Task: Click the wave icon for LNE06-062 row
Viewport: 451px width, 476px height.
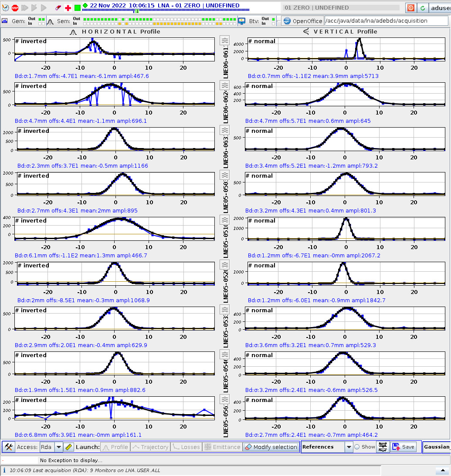Action: (225, 85)
